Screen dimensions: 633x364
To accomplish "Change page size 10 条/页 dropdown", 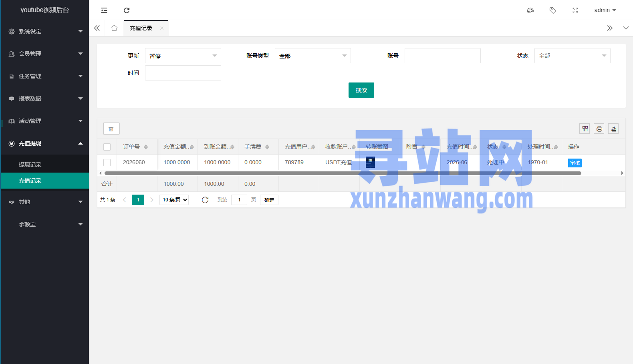I will pyautogui.click(x=174, y=200).
